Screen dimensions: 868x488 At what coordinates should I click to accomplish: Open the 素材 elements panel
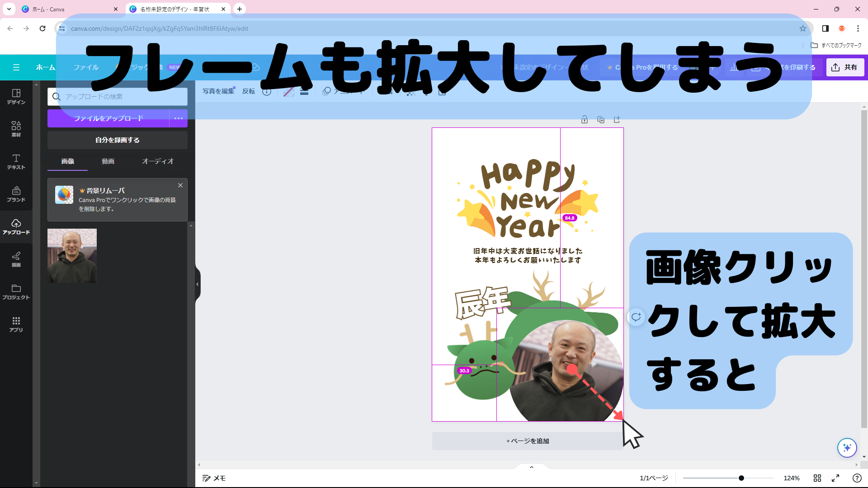click(x=16, y=129)
